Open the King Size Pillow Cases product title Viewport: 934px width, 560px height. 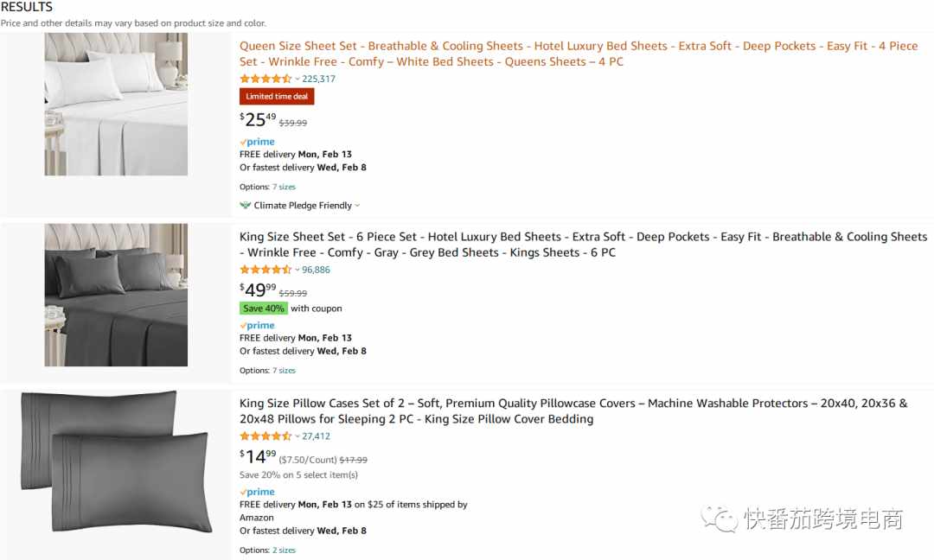(x=573, y=411)
